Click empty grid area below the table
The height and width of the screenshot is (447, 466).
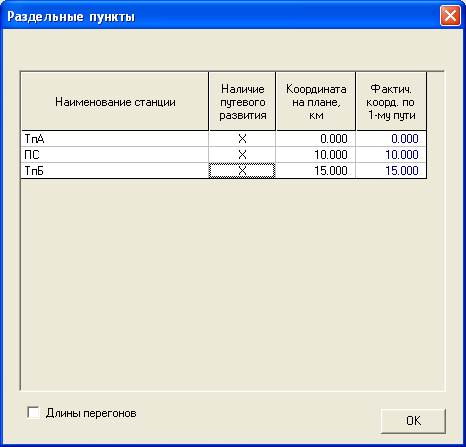pos(232,283)
